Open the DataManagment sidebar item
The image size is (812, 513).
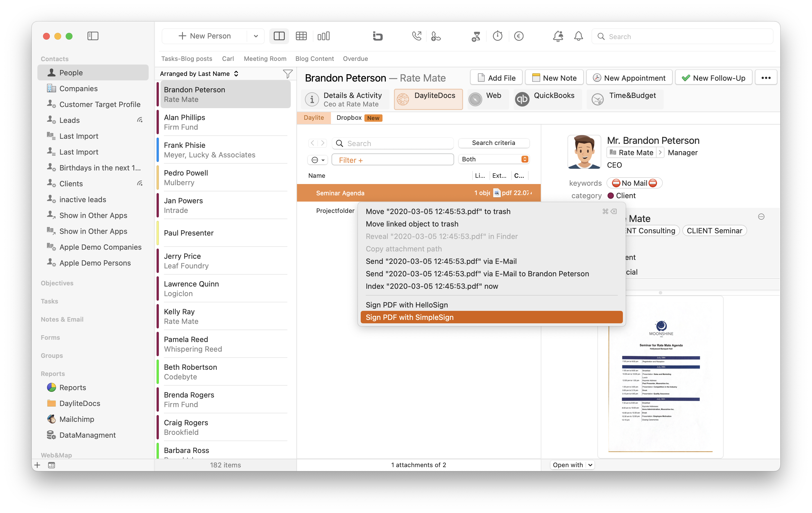pos(93,435)
